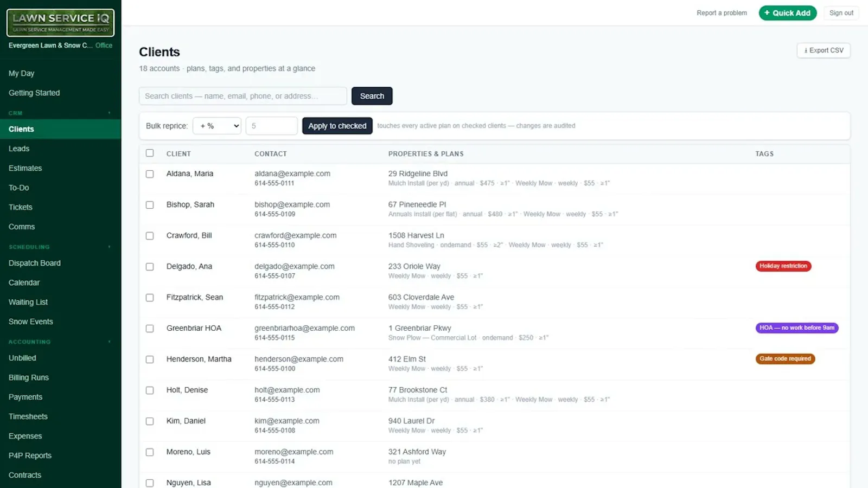Screen dimensions: 868x488
Task: Click the Sign out button
Action: point(841,13)
